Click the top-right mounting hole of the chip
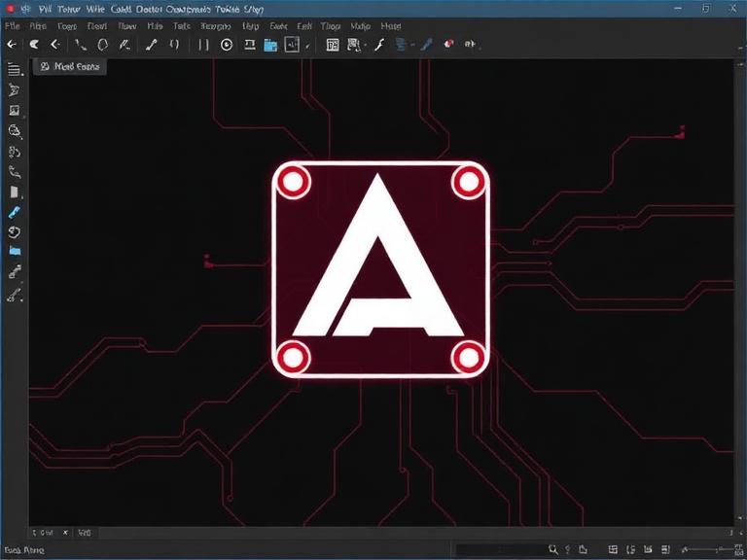Viewport: 747px width, 560px height. 469,182
